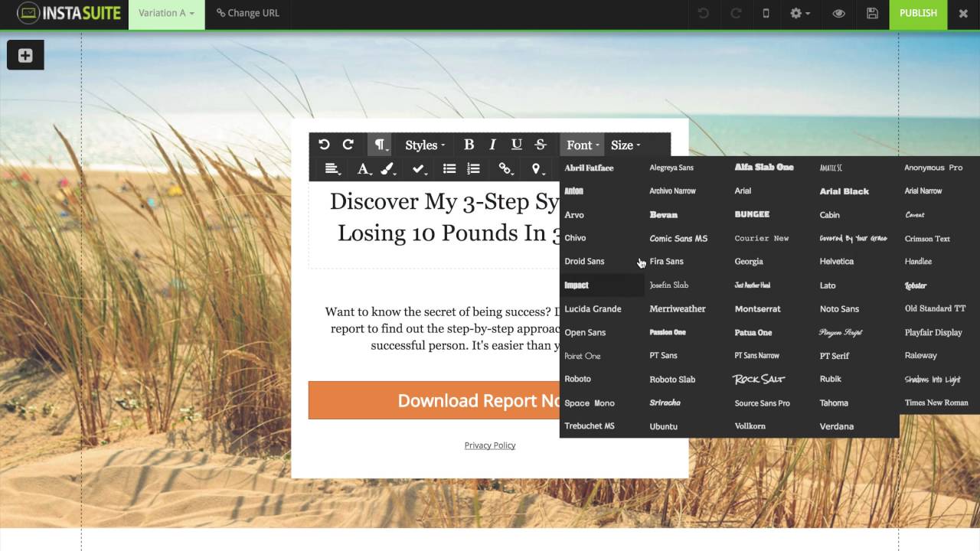The height and width of the screenshot is (551, 980).
Task: Choose the Ubuntu font
Action: [663, 426]
